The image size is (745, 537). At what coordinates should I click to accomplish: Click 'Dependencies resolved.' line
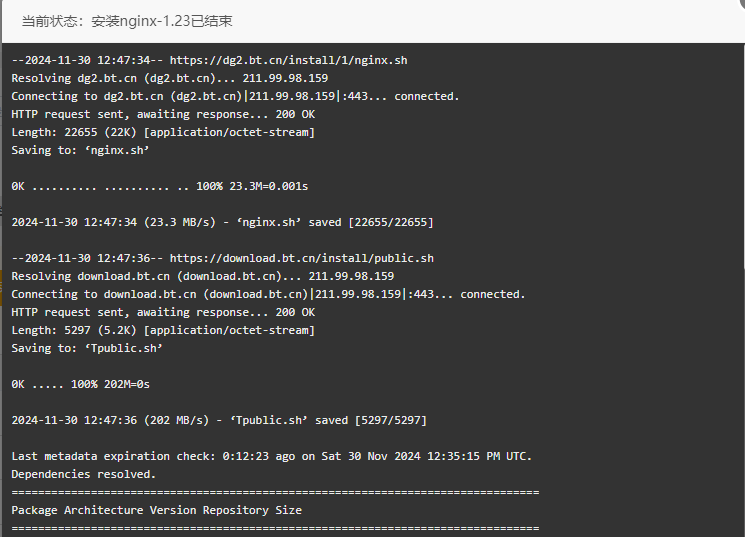click(x=84, y=475)
